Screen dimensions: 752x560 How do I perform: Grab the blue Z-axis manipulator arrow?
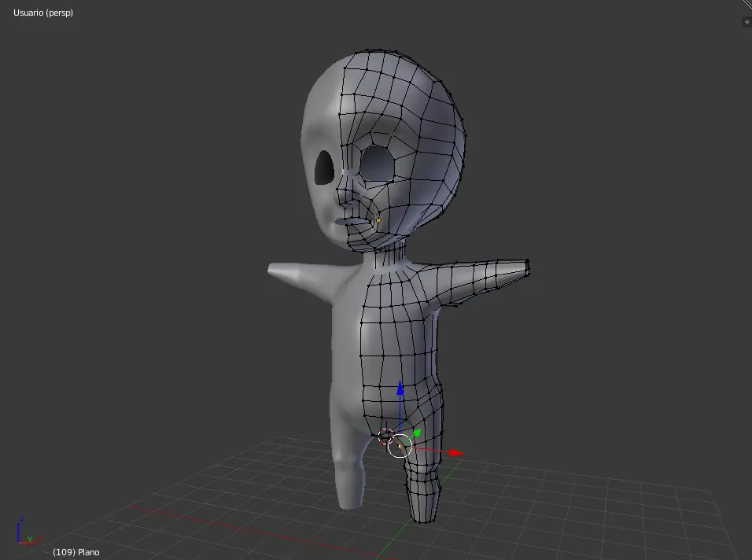tap(400, 389)
